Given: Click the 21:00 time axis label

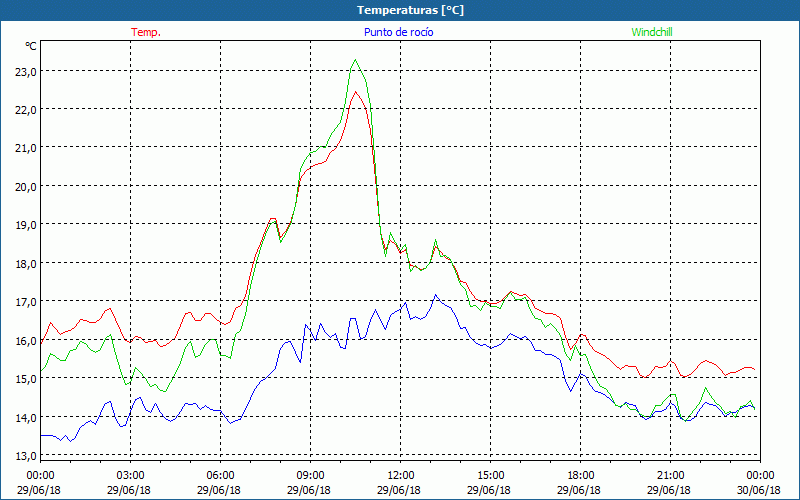Looking at the screenshot, I should click(670, 476).
